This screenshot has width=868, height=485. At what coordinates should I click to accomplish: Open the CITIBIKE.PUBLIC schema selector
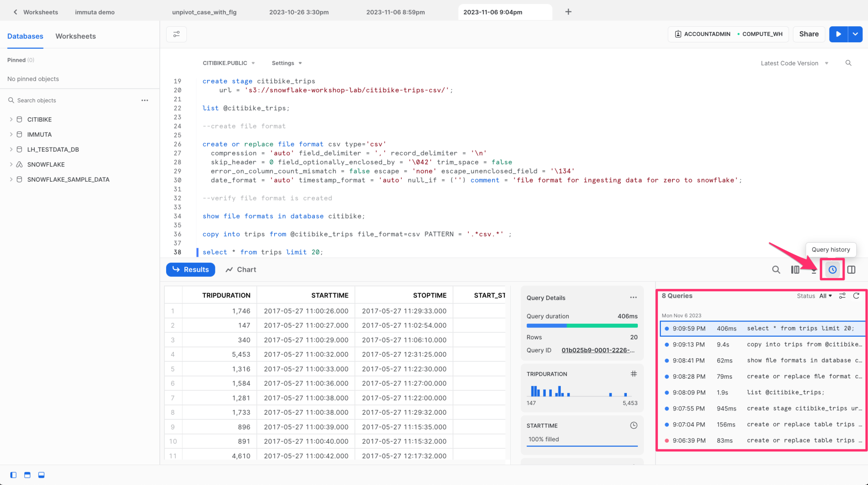[228, 63]
